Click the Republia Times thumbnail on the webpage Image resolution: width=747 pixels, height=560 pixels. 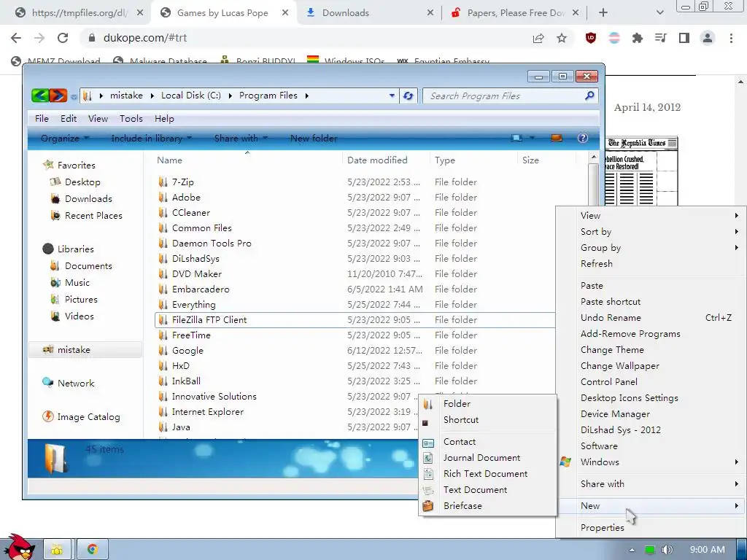(x=641, y=172)
